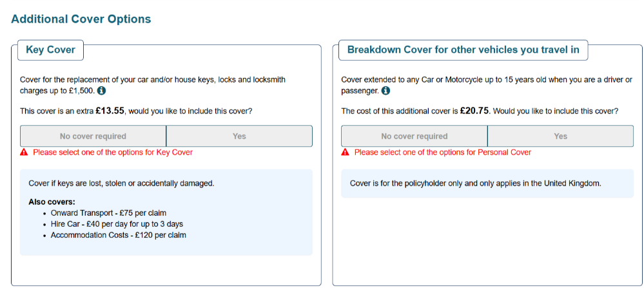This screenshot has height=288, width=644.
Task: Click the warning triangle for Key Cover error
Action: pyautogui.click(x=24, y=152)
